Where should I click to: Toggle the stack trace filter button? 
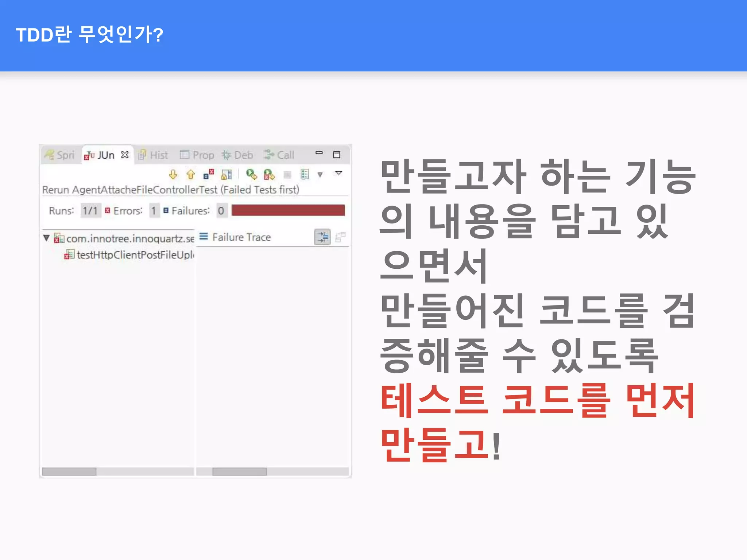coord(322,237)
